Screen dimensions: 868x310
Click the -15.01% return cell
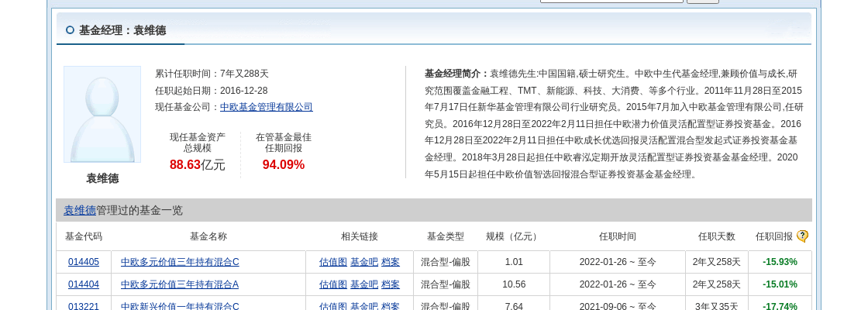[x=780, y=284]
